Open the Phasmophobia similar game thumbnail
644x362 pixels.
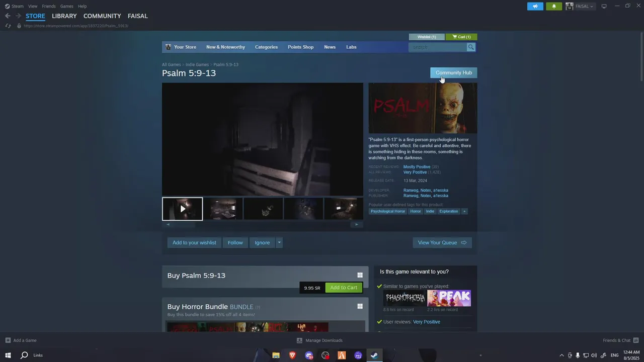(405, 298)
